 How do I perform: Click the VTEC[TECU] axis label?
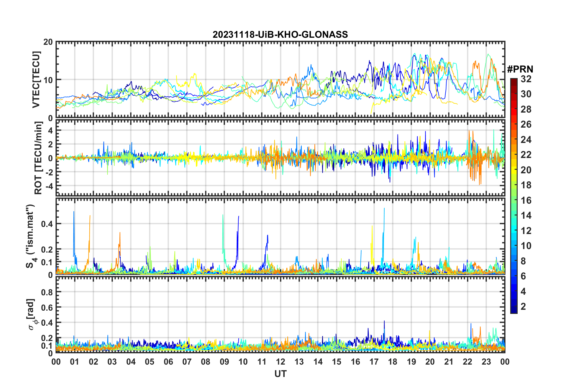click(x=36, y=80)
